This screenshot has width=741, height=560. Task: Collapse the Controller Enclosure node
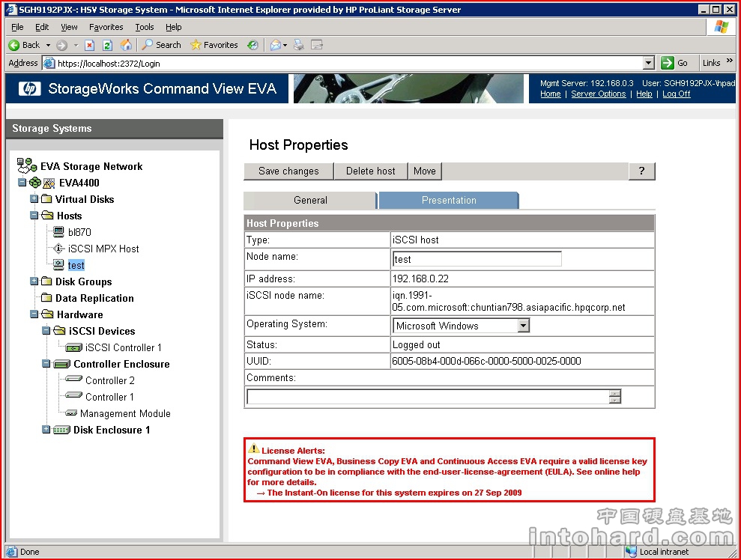46,364
